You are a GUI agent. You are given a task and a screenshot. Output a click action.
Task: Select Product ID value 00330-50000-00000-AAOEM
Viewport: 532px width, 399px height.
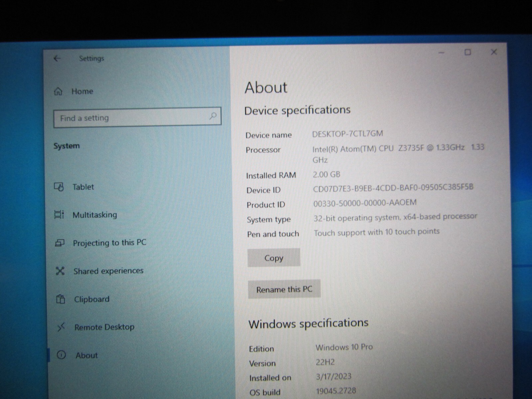click(x=365, y=203)
